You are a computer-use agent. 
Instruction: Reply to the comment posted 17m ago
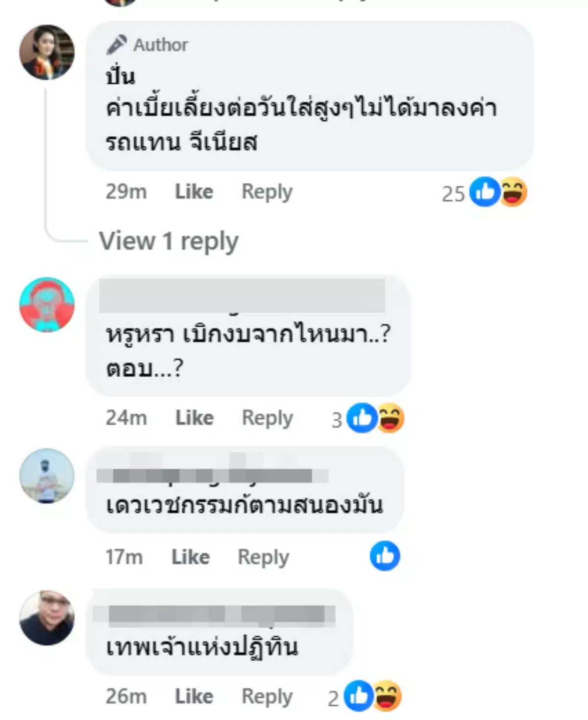coord(264,557)
